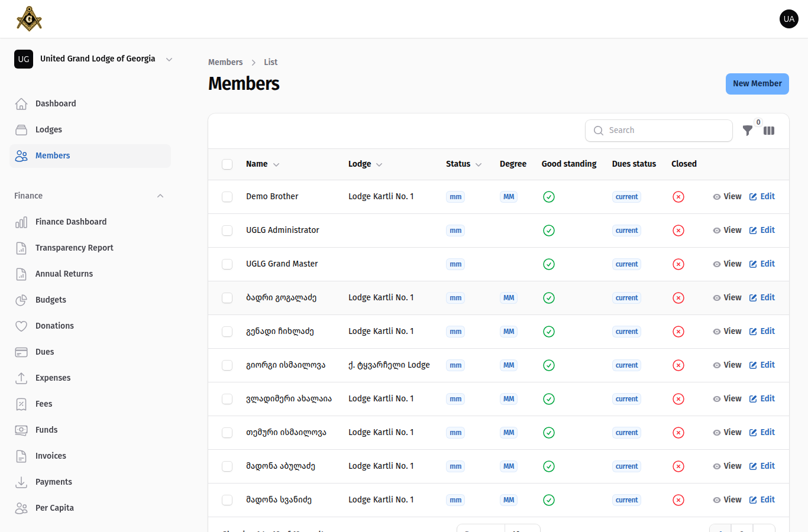The height and width of the screenshot is (532, 808).
Task: Click the Budgets pie chart icon
Action: [21, 300]
